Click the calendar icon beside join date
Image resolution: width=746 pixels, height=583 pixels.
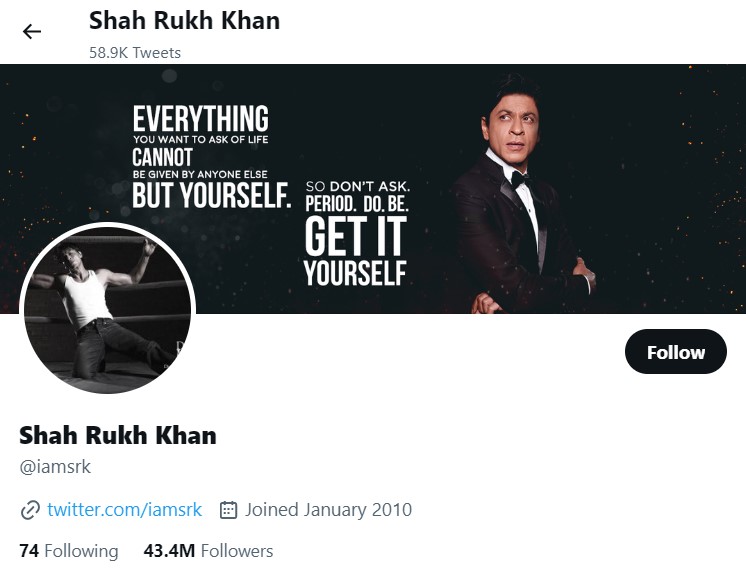click(228, 510)
